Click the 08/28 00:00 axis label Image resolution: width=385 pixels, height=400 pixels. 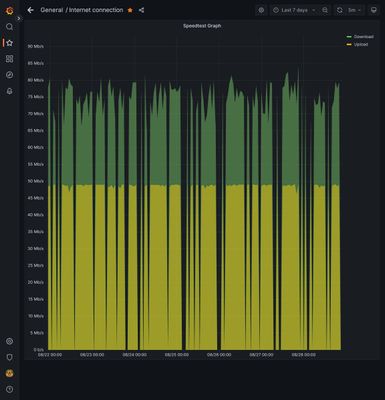(304, 355)
